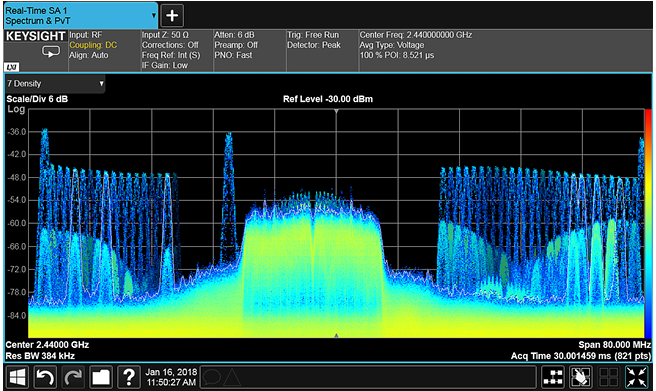Toggle full screen arrows icon
The height and width of the screenshot is (391, 656).
click(637, 378)
